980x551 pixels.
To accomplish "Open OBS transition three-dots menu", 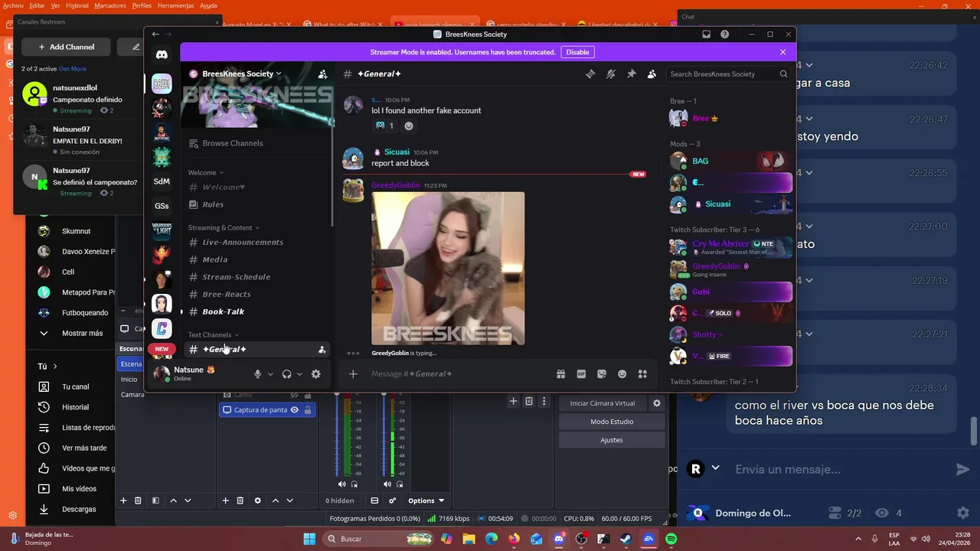I will [544, 401].
